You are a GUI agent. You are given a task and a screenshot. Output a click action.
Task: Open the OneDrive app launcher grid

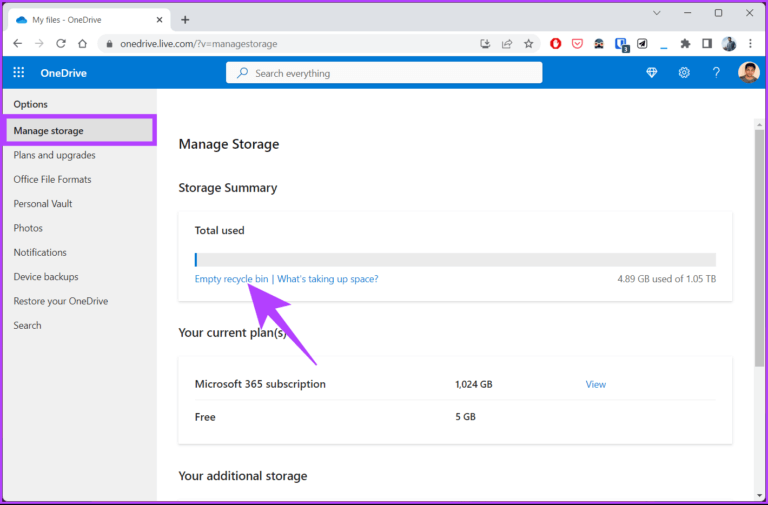19,72
